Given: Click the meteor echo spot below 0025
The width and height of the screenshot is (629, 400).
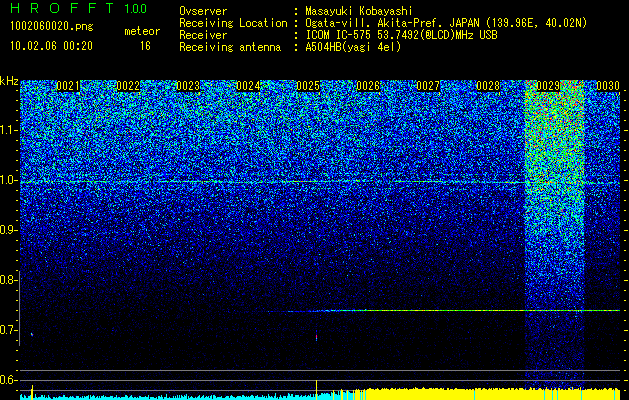Looking at the screenshot, I should (x=316, y=337).
